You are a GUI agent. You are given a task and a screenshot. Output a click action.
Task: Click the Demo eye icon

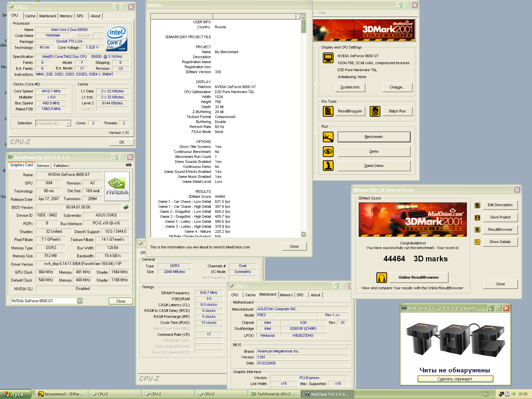tap(328, 151)
